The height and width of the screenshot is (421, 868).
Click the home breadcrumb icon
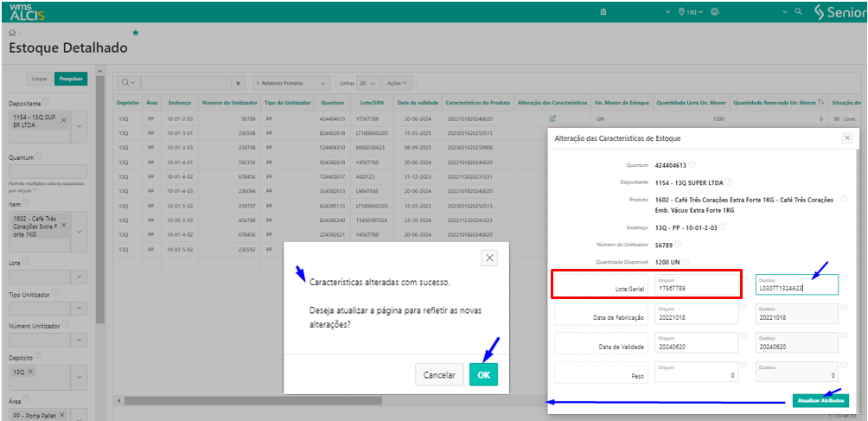pyautogui.click(x=12, y=32)
